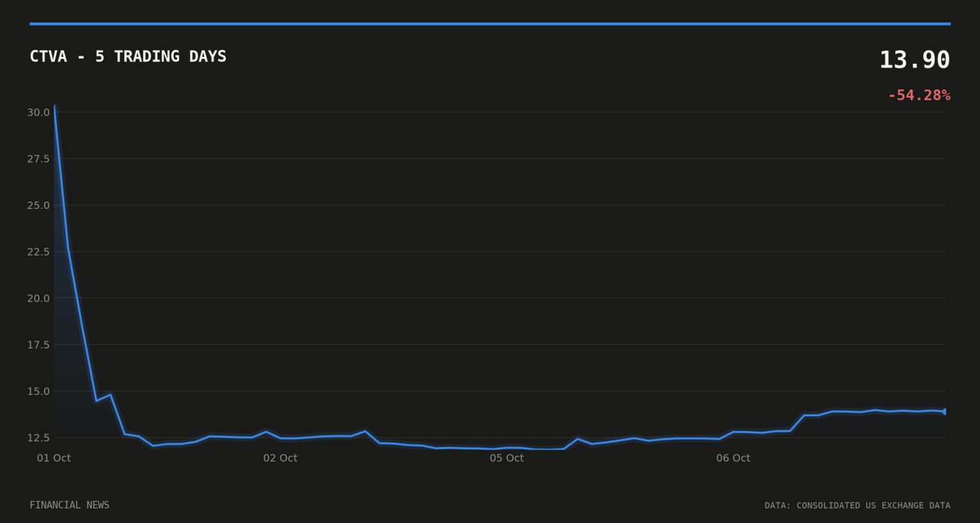Click the -54.28% change figure

point(919,95)
